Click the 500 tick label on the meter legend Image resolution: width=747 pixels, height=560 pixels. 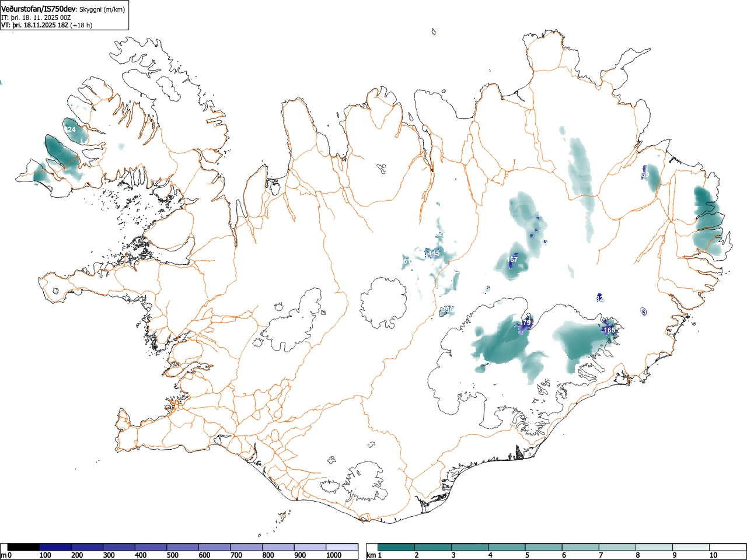(172, 555)
